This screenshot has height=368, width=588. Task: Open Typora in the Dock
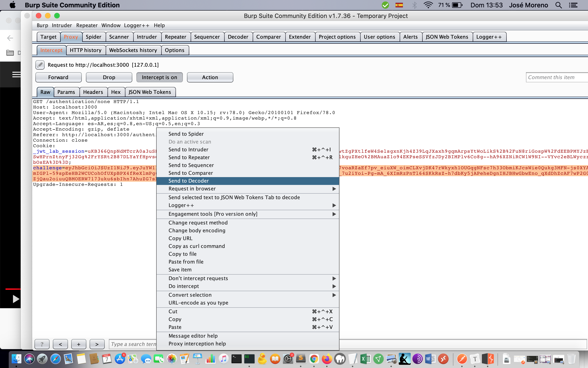(x=475, y=359)
